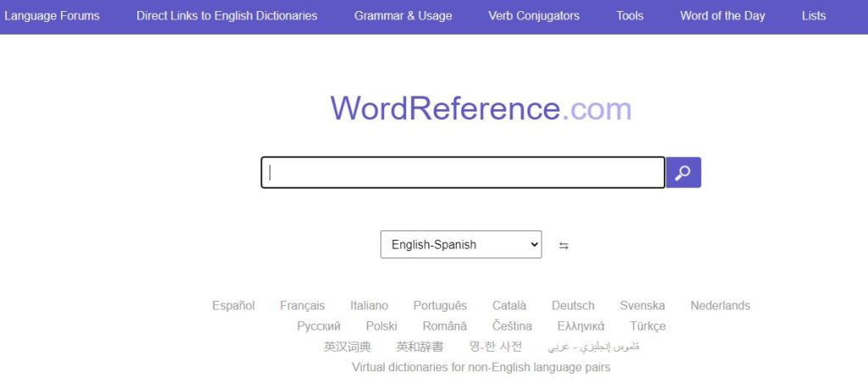
Task: Switch site language to Deutsch
Action: point(573,306)
